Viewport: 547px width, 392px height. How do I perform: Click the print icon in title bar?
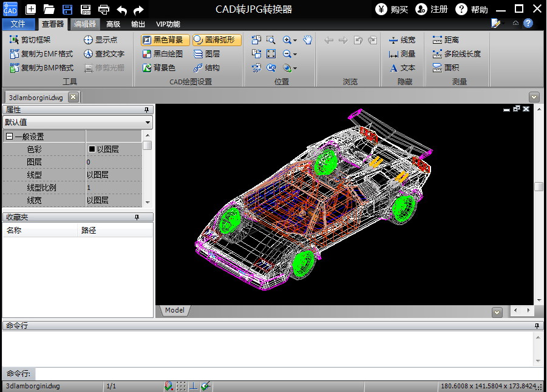pyautogui.click(x=104, y=9)
